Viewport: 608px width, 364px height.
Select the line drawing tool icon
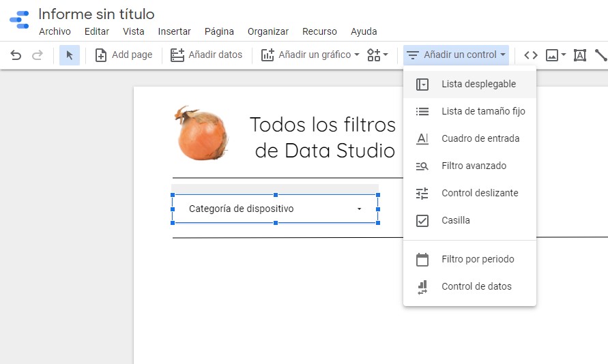click(600, 55)
